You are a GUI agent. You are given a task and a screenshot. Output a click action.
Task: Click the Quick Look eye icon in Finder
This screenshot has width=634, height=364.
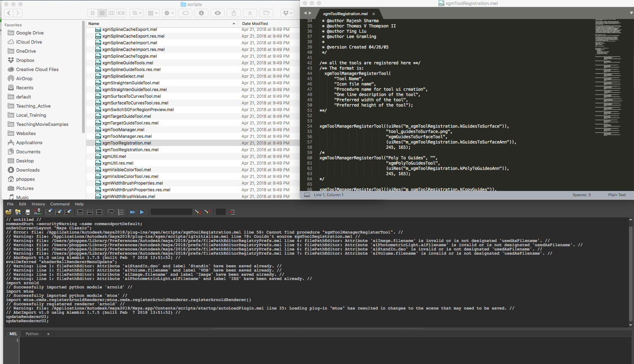[217, 13]
